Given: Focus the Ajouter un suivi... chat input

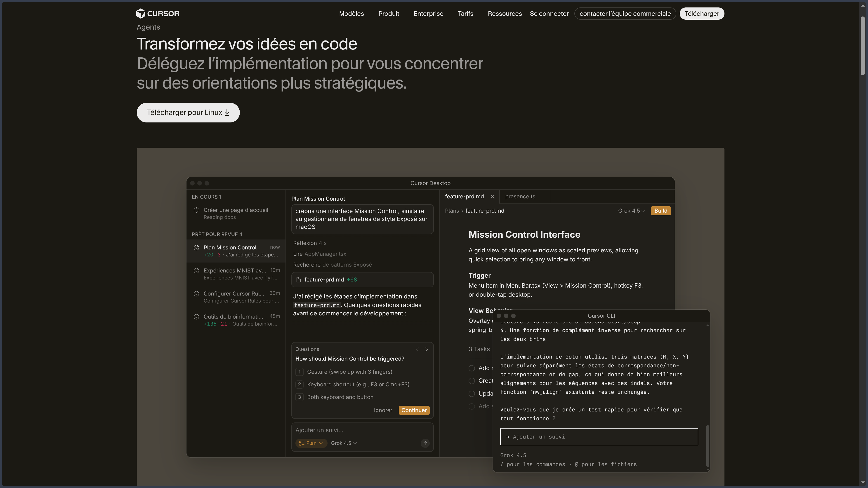Looking at the screenshot, I should (362, 430).
